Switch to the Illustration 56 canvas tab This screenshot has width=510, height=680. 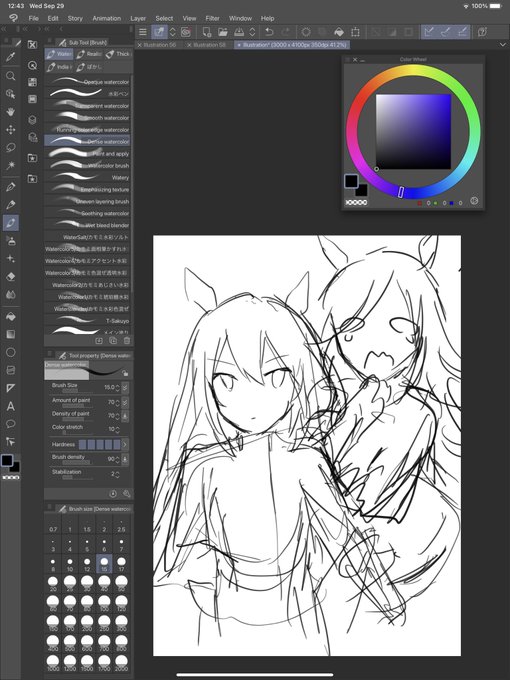(160, 45)
